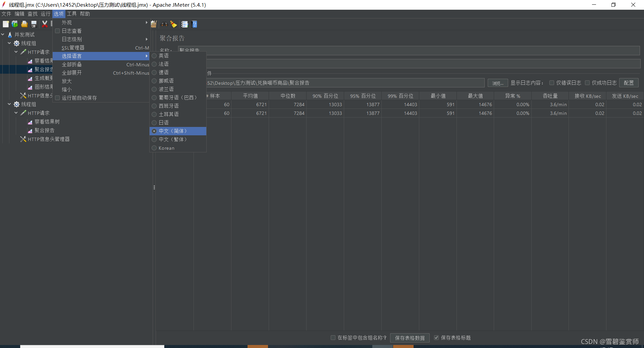Collapse the first 线程组 tree node

coord(9,43)
